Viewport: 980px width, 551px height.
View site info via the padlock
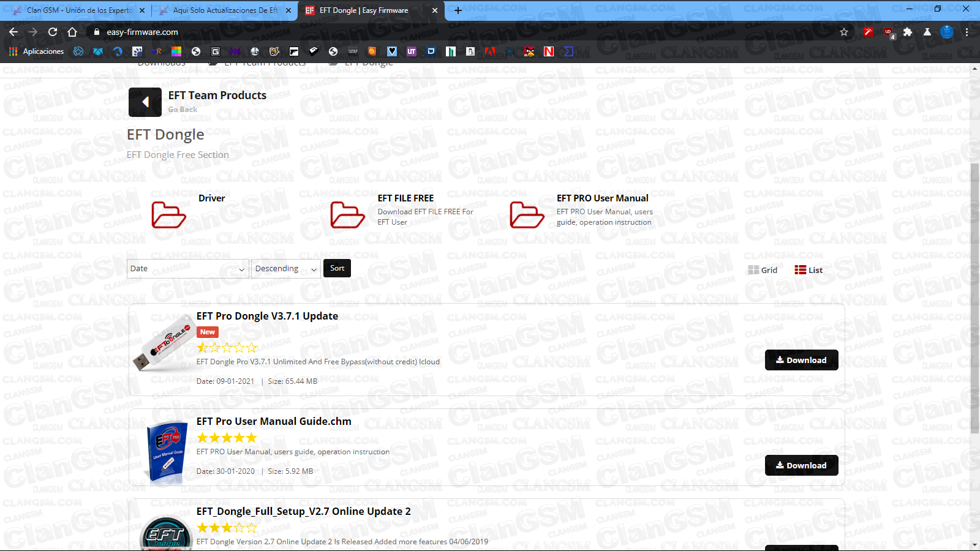tap(96, 32)
